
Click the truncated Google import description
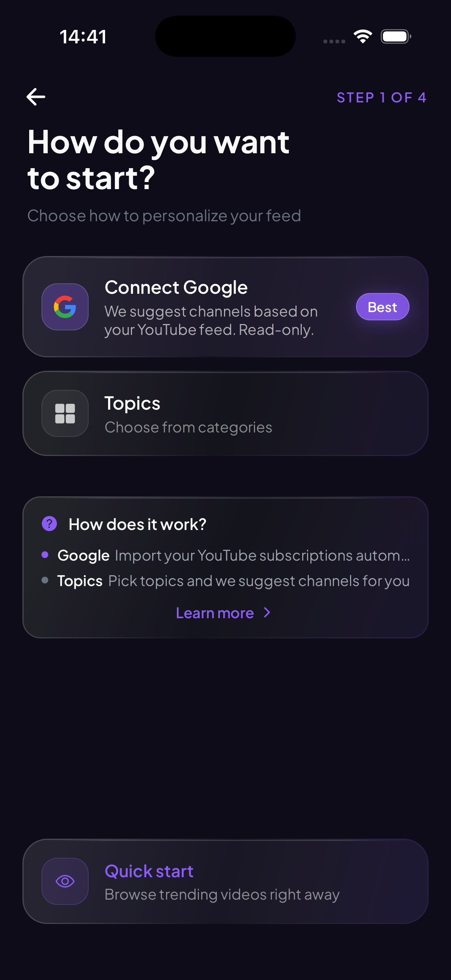(262, 555)
